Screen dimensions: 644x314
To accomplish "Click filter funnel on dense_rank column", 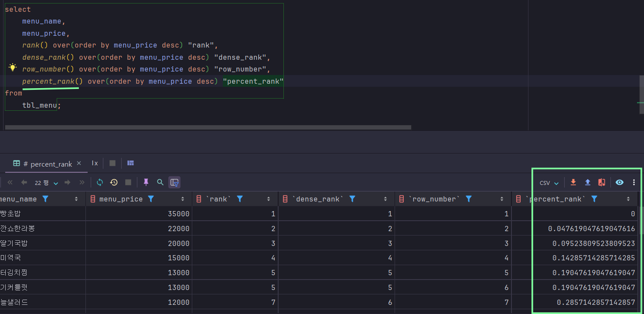I will point(352,199).
